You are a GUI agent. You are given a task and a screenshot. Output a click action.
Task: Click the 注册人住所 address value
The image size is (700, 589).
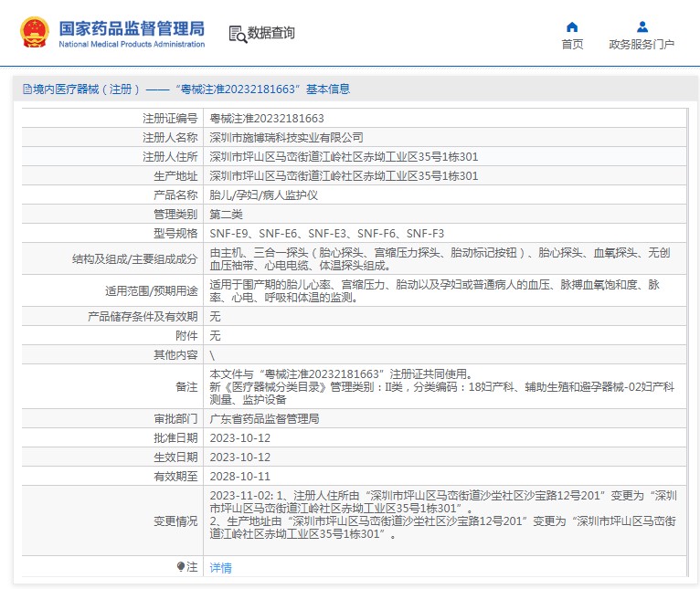344,157
